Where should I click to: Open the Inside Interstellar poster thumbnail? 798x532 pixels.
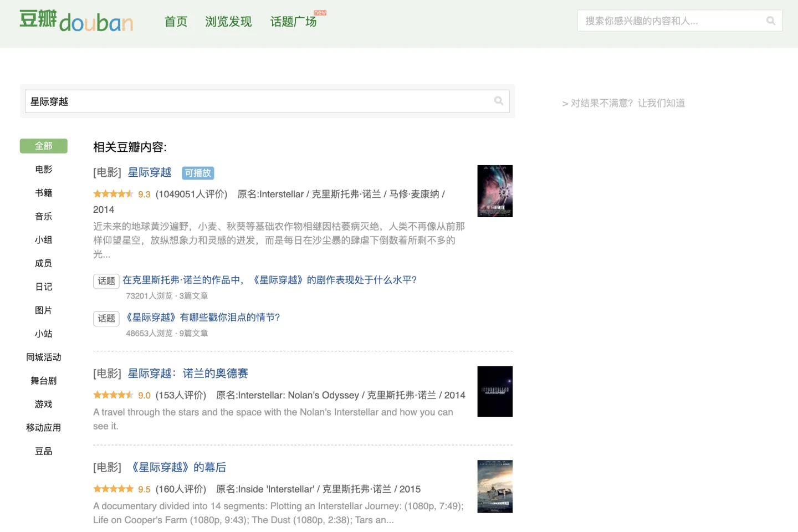click(495, 487)
